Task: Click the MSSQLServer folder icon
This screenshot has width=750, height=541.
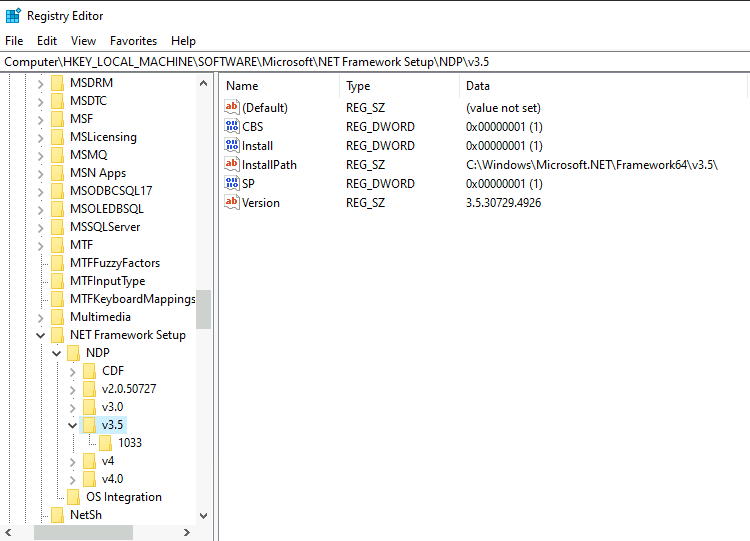Action: click(x=57, y=227)
